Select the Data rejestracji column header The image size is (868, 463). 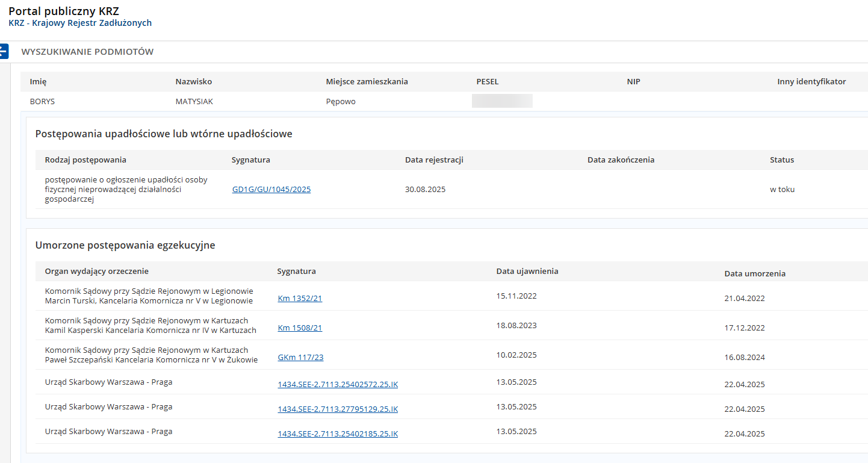[434, 160]
